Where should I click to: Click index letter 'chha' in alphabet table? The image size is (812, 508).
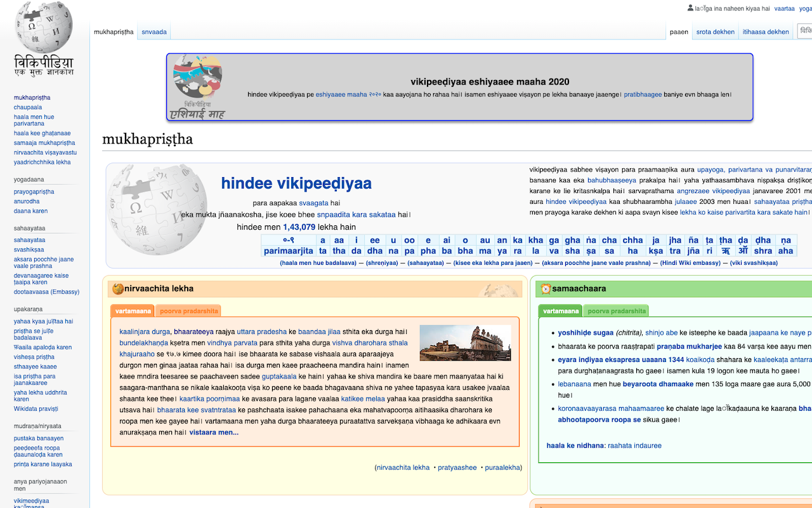(x=632, y=240)
